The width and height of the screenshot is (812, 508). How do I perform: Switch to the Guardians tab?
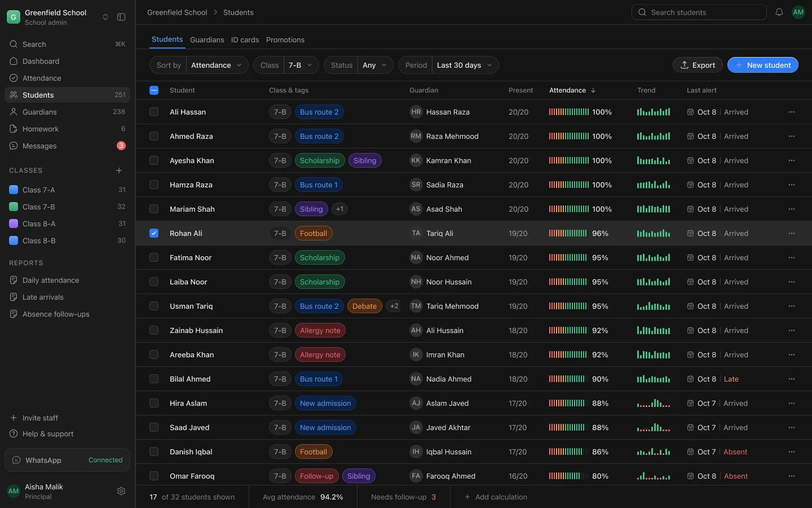tap(207, 40)
